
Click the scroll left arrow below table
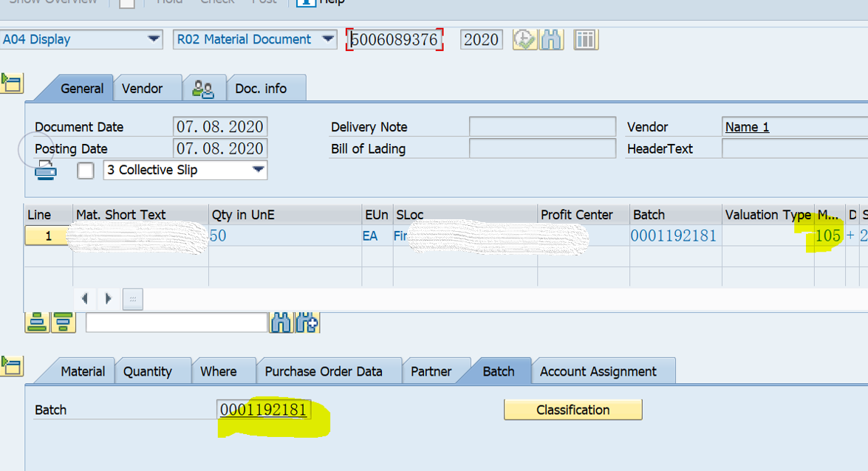pyautogui.click(x=85, y=299)
